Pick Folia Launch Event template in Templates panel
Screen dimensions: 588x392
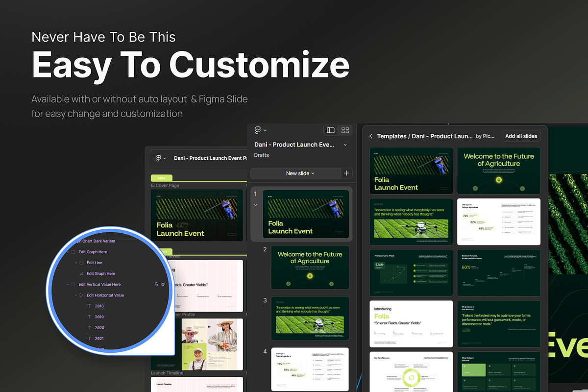click(x=412, y=171)
